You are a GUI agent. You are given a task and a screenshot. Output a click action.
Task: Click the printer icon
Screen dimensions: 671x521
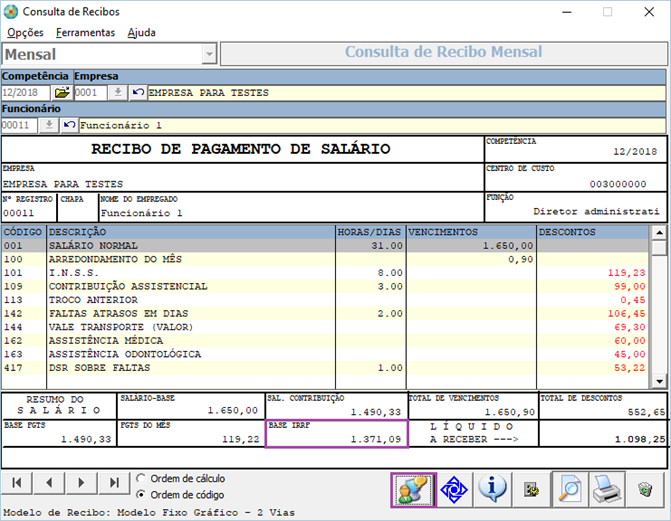tap(607, 489)
